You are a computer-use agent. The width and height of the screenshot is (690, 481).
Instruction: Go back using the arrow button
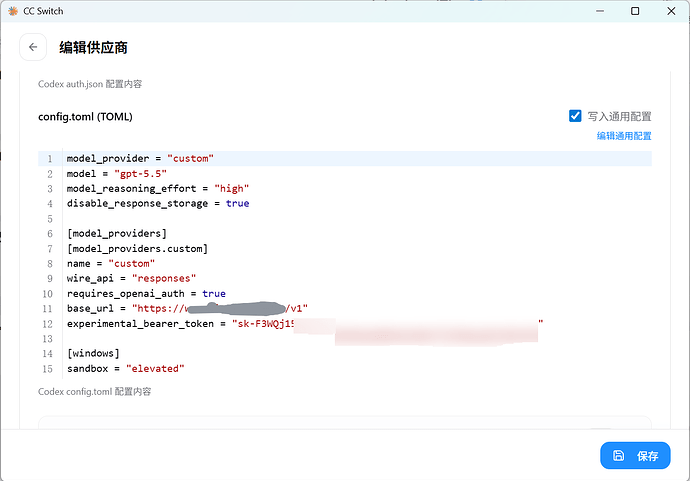click(33, 47)
